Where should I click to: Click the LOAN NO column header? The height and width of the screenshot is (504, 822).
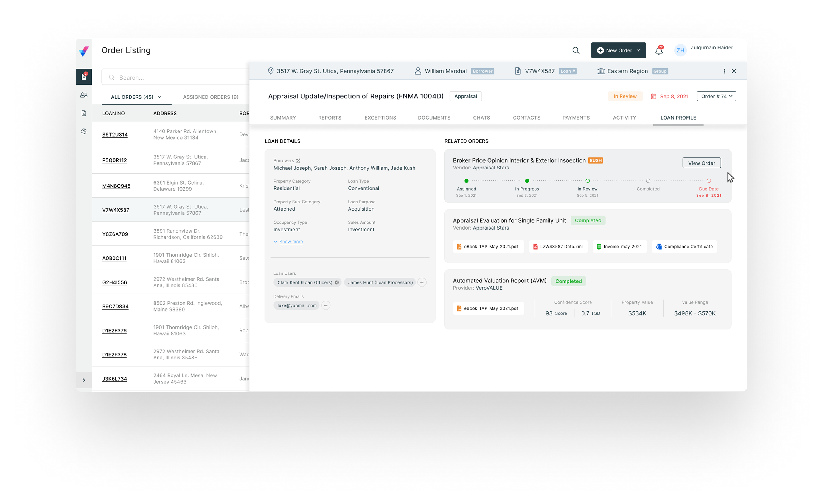(113, 113)
